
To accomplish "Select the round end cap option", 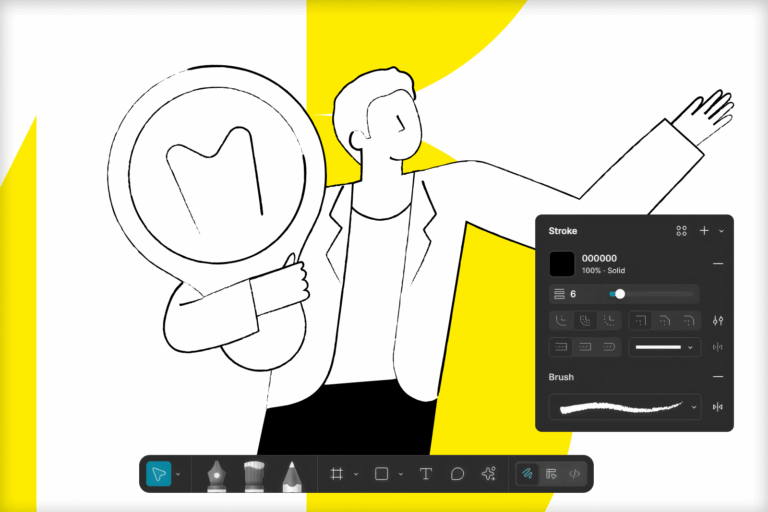I will tap(609, 347).
